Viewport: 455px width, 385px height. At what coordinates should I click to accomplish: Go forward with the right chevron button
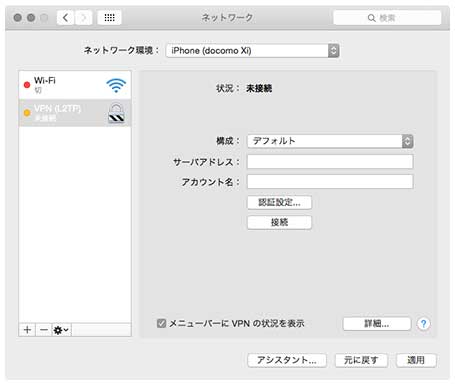[83, 18]
